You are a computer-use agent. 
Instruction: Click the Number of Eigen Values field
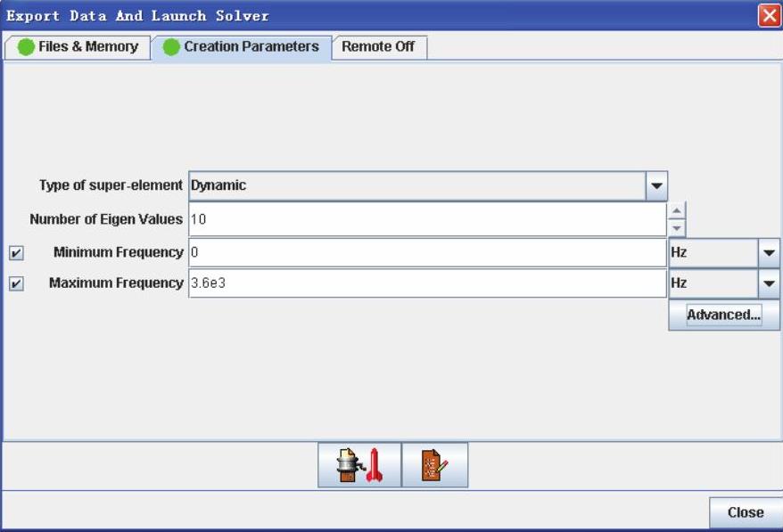click(x=426, y=219)
